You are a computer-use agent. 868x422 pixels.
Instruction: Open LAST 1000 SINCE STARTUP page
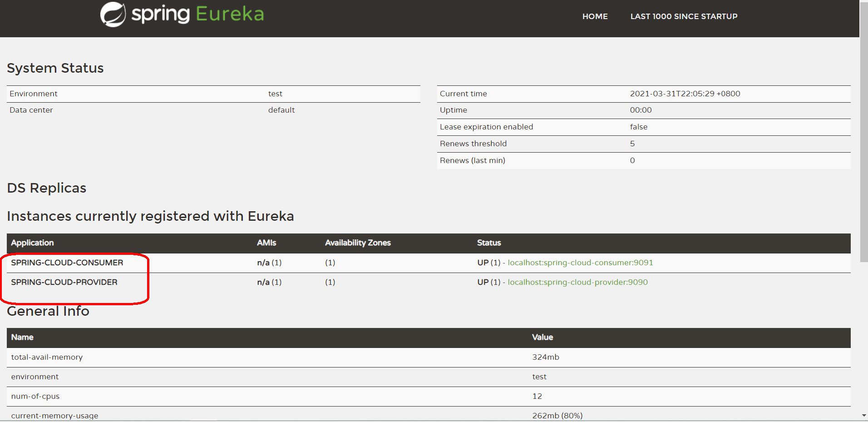pyautogui.click(x=684, y=16)
